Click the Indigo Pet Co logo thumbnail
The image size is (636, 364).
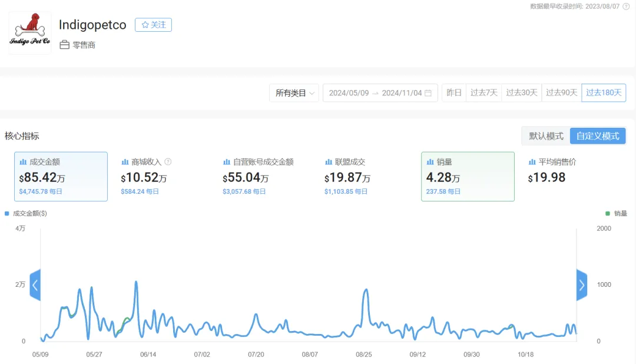tap(29, 34)
